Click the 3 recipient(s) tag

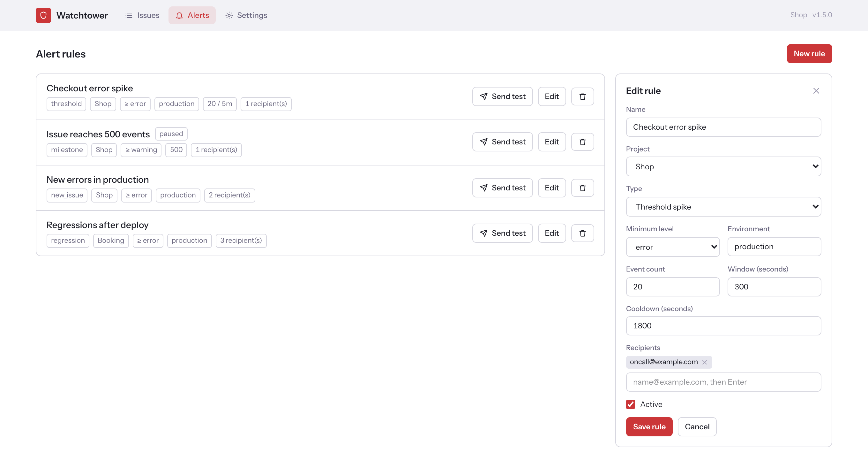241,241
